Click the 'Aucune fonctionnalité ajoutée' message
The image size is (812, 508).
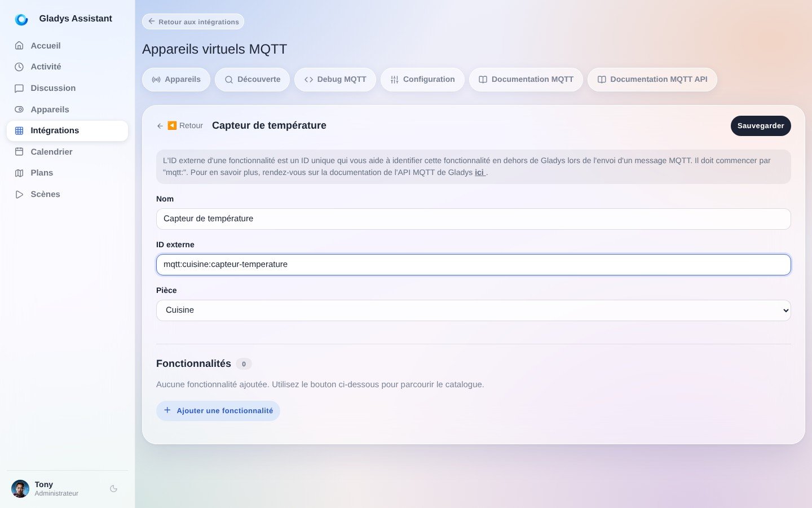point(320,384)
